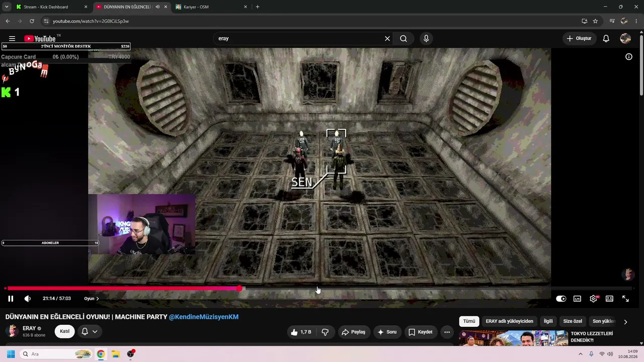
Task: Open the Tokyo Lezzetleri video thumbnail
Action: pyautogui.click(x=514, y=338)
